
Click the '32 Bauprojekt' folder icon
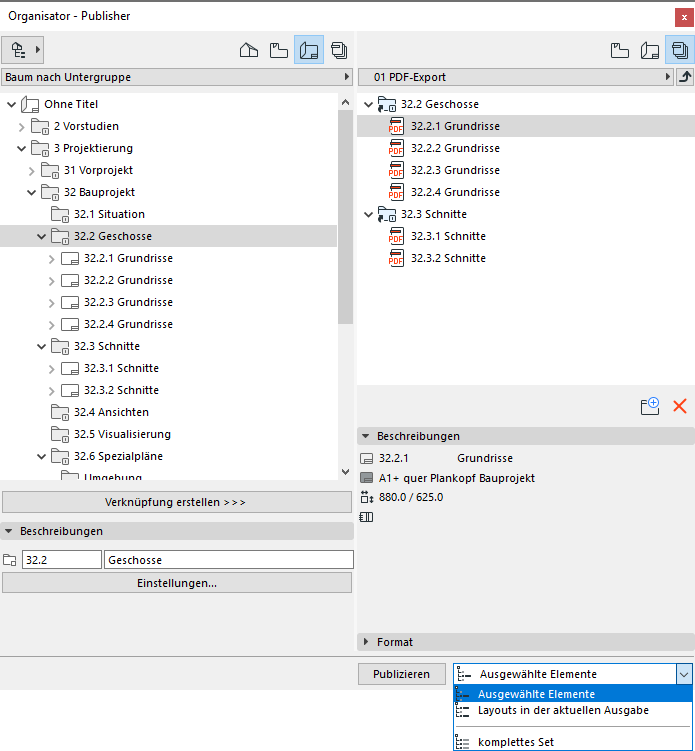click(50, 193)
